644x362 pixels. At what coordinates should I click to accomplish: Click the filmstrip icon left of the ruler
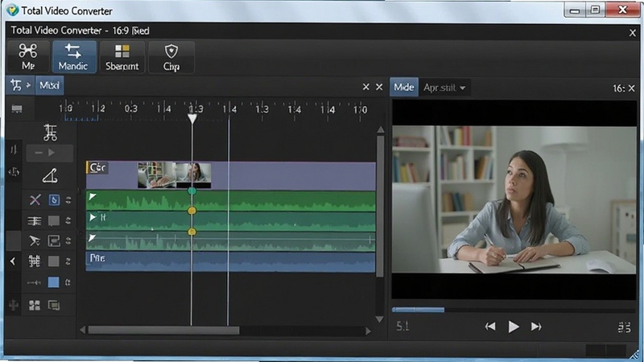(x=17, y=109)
